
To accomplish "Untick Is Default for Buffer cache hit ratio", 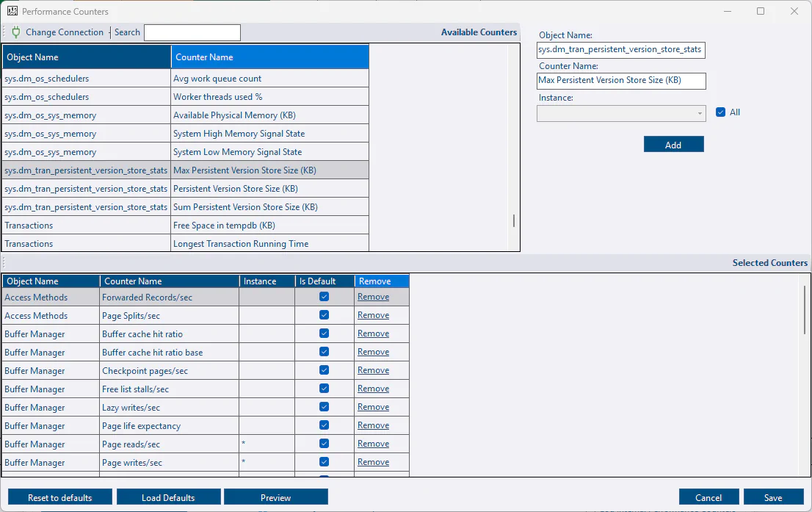I will 324,333.
